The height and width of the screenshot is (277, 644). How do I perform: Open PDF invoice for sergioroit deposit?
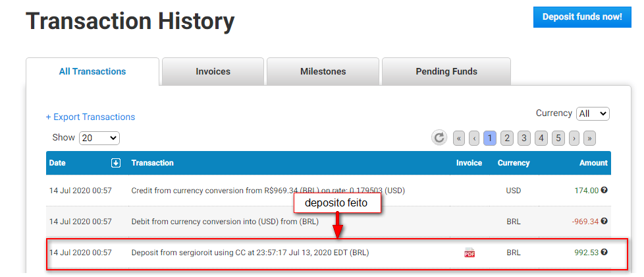coord(470,253)
